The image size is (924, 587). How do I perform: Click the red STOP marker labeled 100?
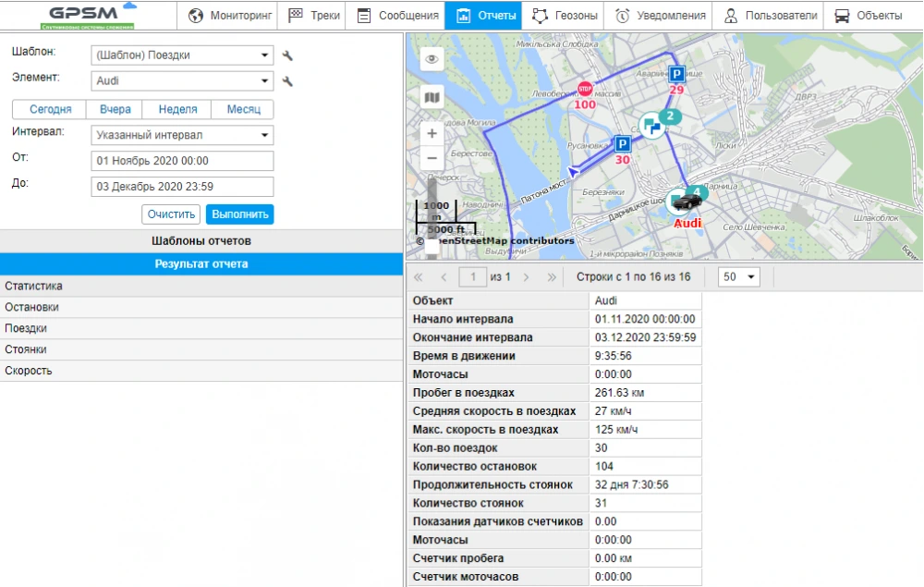pos(584,90)
